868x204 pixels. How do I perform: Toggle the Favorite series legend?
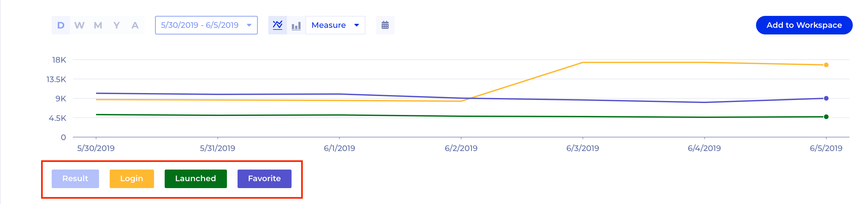pyautogui.click(x=264, y=179)
